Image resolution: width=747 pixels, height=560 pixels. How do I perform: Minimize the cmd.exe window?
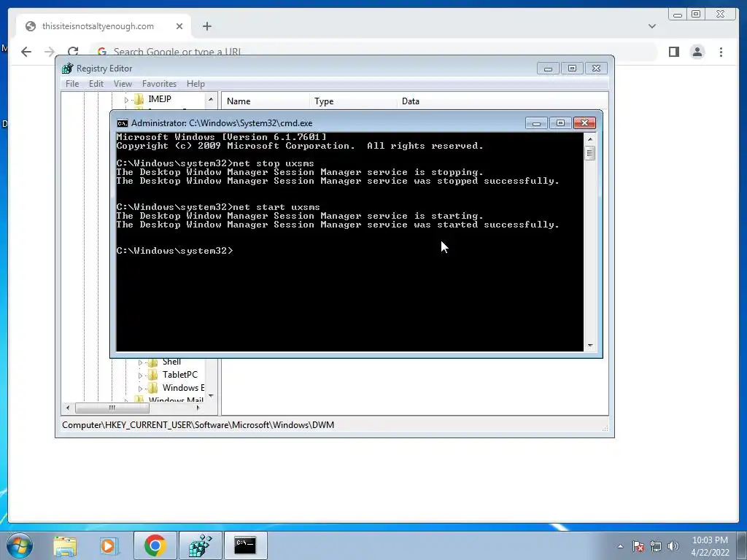pos(536,123)
